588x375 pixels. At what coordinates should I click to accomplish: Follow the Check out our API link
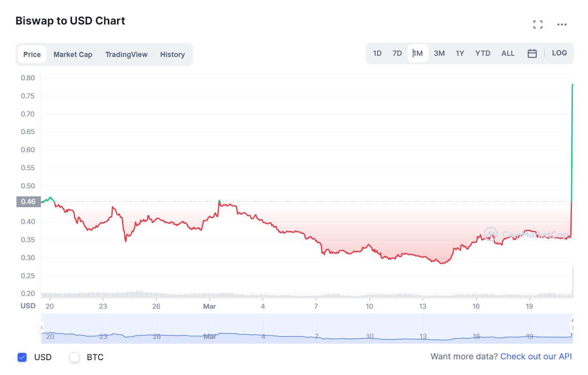point(536,357)
